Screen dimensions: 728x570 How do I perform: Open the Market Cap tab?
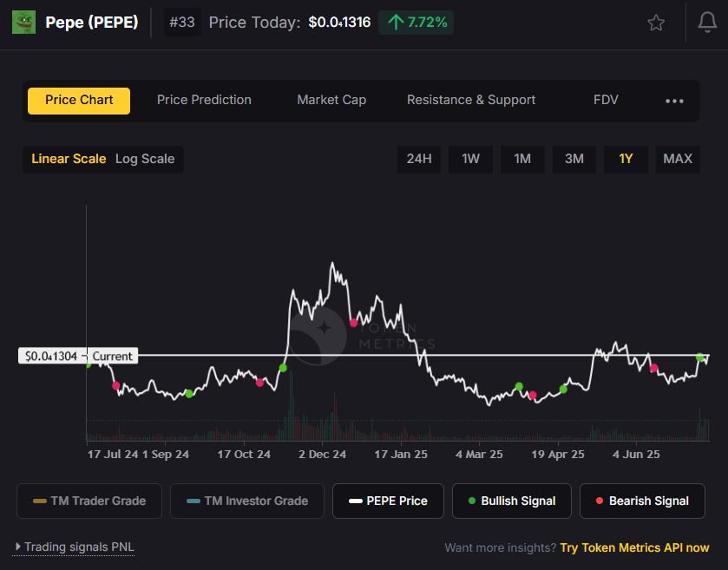tap(331, 101)
